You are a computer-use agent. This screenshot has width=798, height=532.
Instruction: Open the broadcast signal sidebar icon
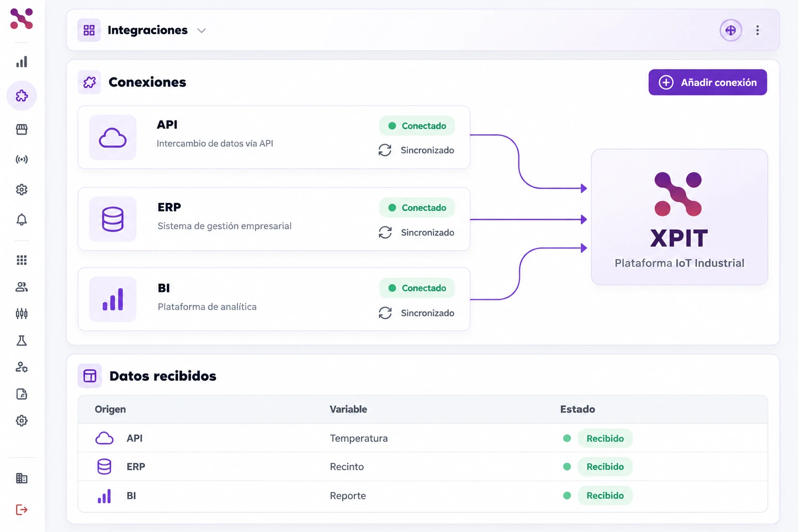tap(21, 159)
